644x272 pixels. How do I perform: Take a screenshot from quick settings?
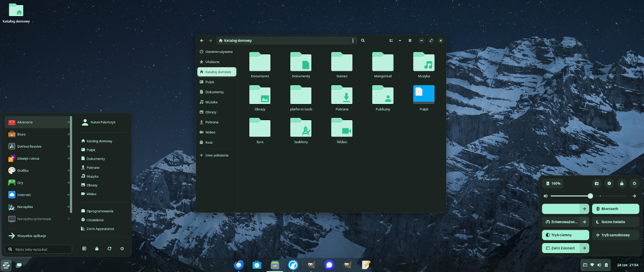pyautogui.click(x=596, y=183)
